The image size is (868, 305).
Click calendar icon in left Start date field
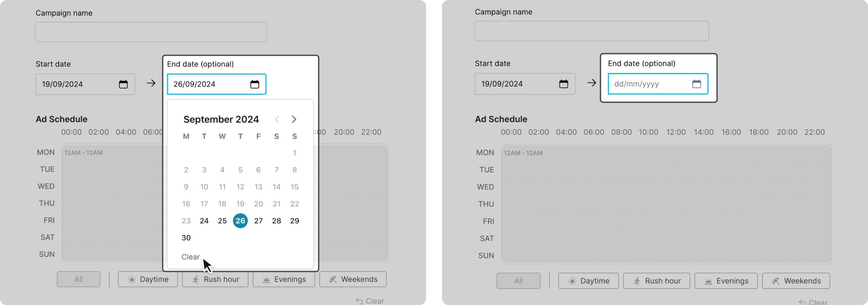coord(123,84)
